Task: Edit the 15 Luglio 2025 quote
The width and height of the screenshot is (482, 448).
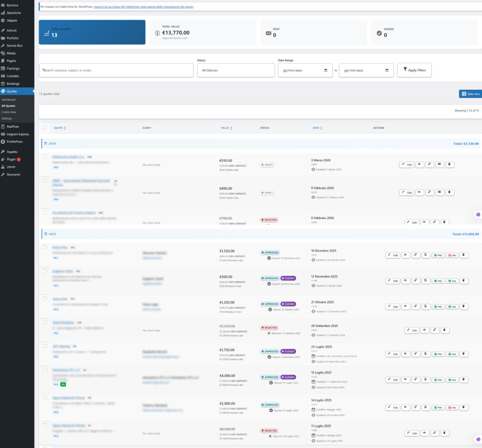Action: 393,380
